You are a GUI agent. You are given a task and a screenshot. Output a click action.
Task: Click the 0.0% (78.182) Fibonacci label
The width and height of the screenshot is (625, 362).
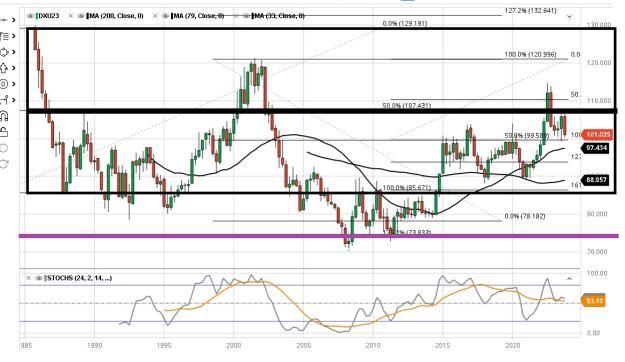pyautogui.click(x=525, y=216)
